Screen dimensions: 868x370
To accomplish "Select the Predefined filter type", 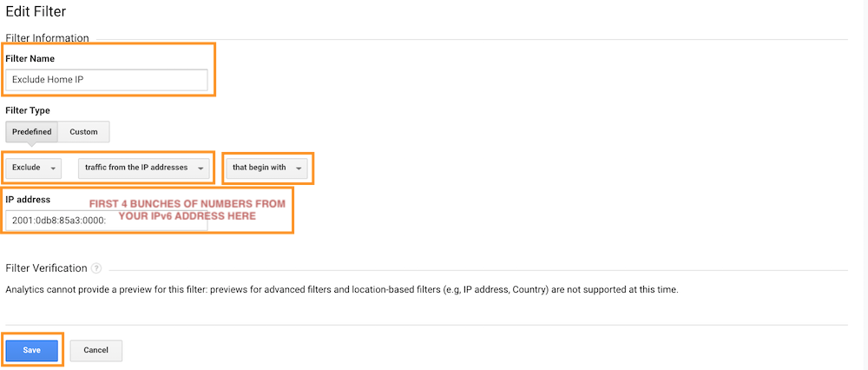I will [x=31, y=132].
